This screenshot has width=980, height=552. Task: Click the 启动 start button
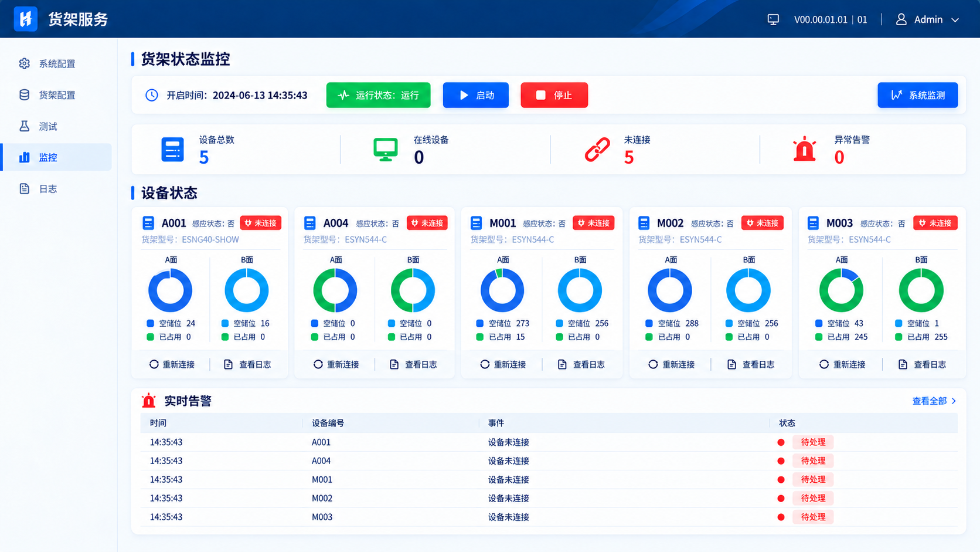tap(475, 95)
